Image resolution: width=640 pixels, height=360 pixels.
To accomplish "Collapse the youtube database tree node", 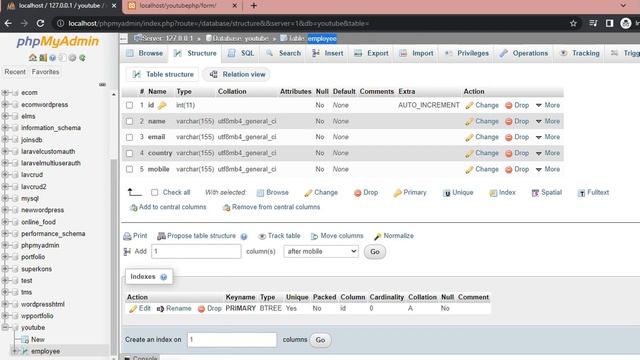I will [x=5, y=327].
